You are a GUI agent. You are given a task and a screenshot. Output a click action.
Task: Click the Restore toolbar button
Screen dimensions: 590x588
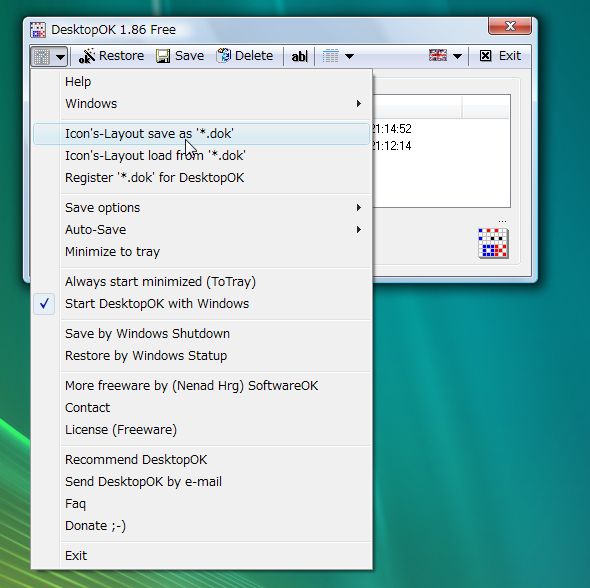(111, 56)
